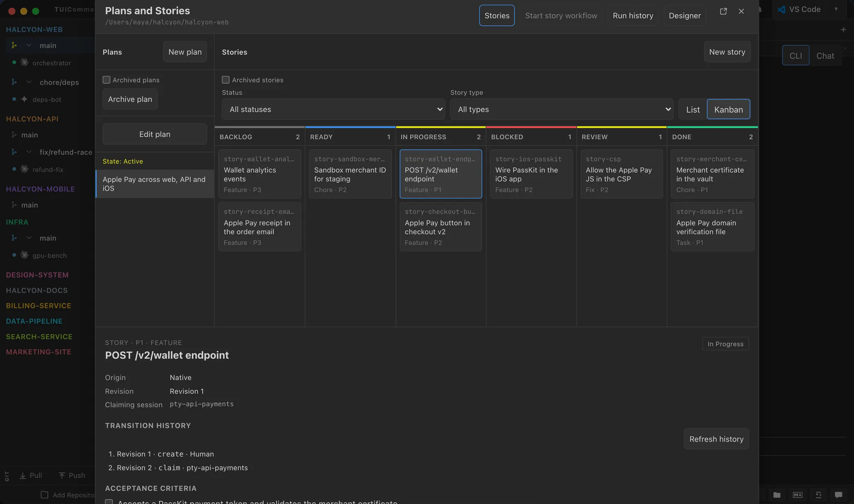Create a New plan
The width and height of the screenshot is (854, 504).
[185, 52]
